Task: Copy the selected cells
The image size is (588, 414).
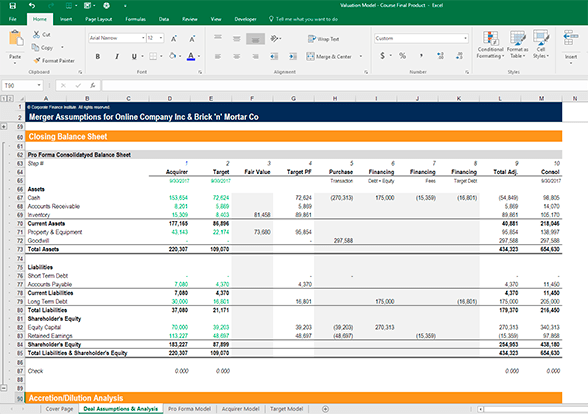Action: pyautogui.click(x=42, y=48)
